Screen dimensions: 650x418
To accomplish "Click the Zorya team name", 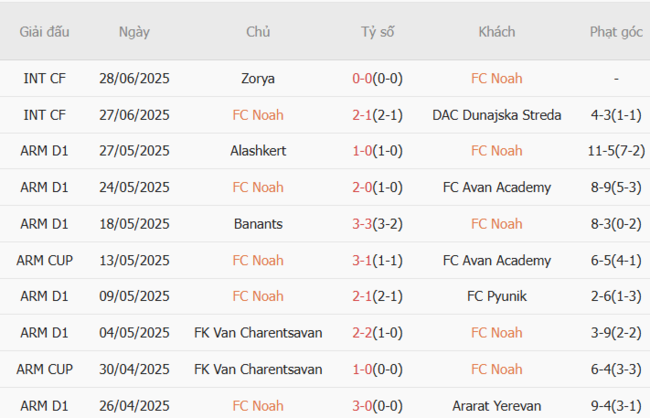I will click(258, 78).
